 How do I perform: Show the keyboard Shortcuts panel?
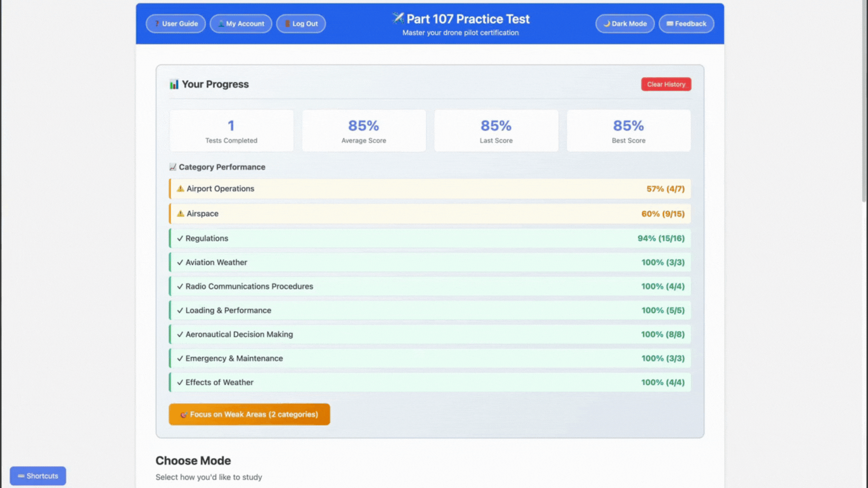coord(38,476)
